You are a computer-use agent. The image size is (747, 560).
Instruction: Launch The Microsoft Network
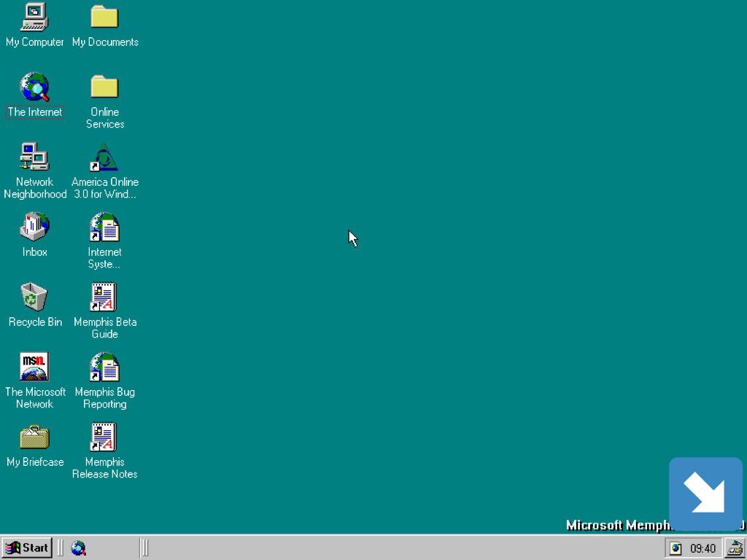pyautogui.click(x=34, y=367)
